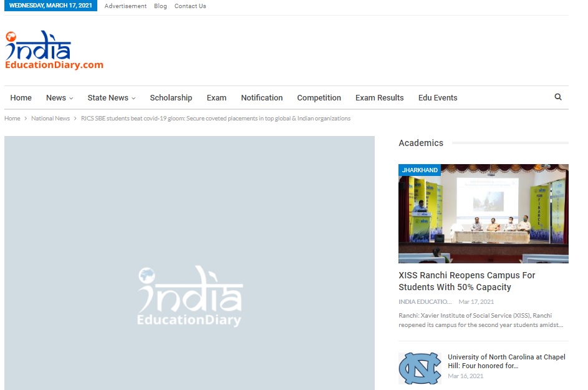The height and width of the screenshot is (390, 588).
Task: Click the India Education Diary logo
Action: pos(54,51)
